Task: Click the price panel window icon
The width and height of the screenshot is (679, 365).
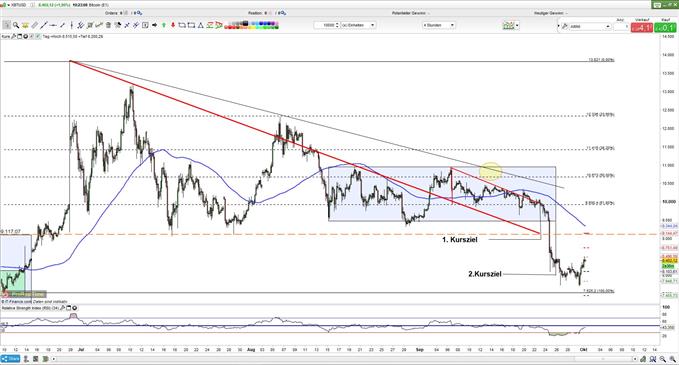Action: [x=19, y=37]
